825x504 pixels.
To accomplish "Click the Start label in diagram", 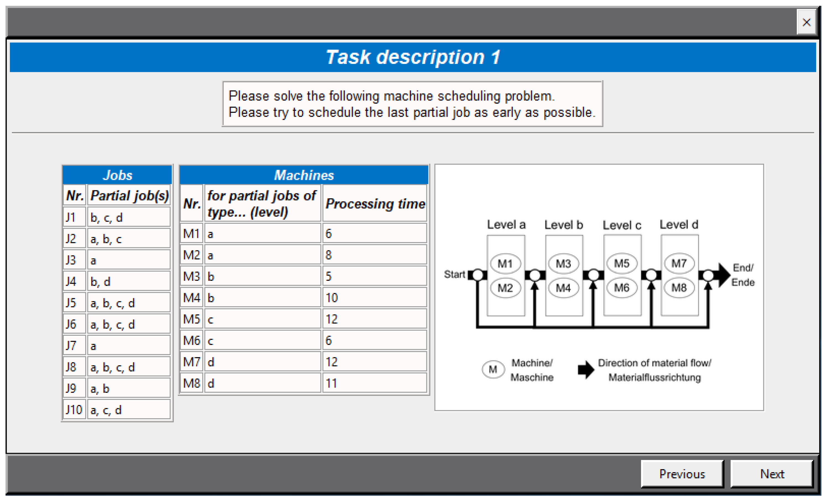I will pyautogui.click(x=454, y=274).
